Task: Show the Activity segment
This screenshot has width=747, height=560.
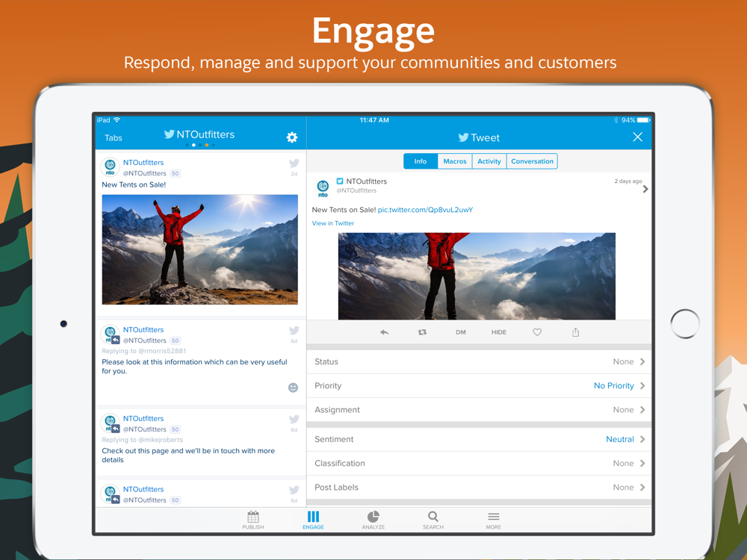Action: [489, 161]
